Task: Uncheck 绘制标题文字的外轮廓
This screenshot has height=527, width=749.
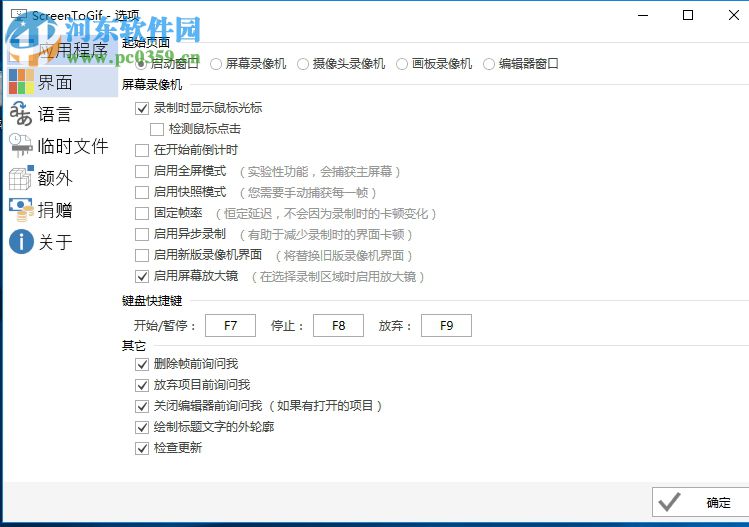Action: [x=142, y=428]
